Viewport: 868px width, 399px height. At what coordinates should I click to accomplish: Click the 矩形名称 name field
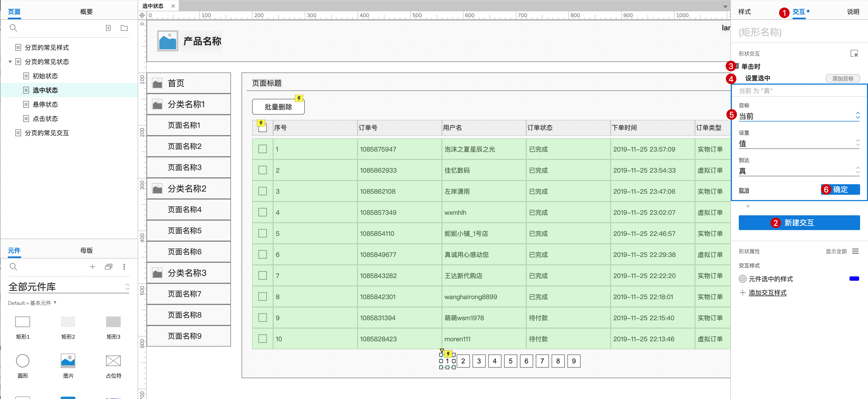(x=799, y=32)
